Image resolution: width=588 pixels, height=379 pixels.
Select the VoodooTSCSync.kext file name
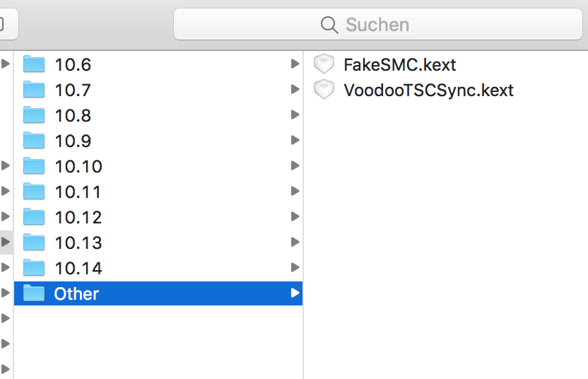click(428, 90)
